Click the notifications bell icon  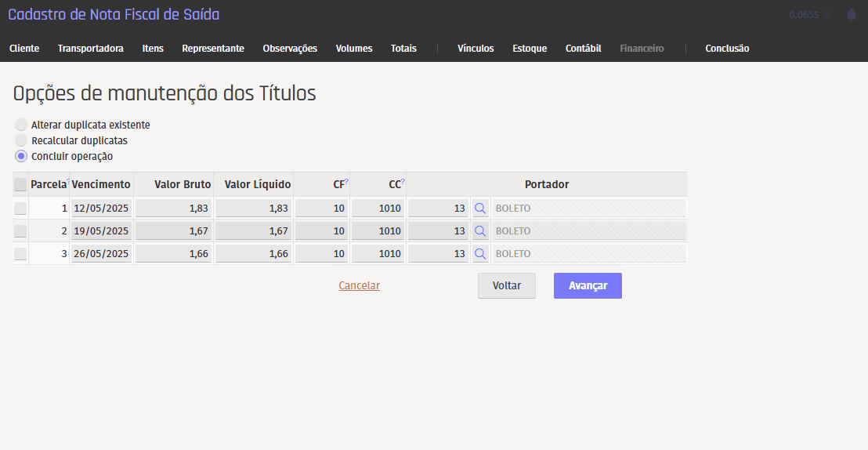click(852, 15)
